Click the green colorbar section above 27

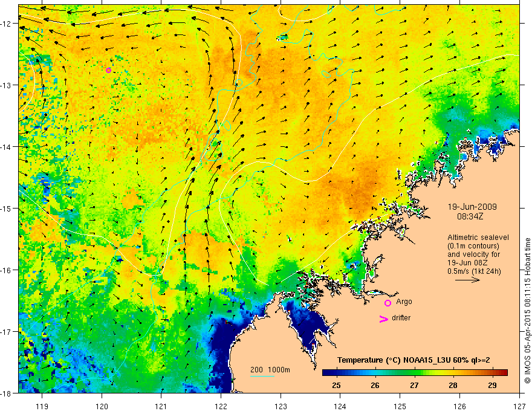coord(414,372)
